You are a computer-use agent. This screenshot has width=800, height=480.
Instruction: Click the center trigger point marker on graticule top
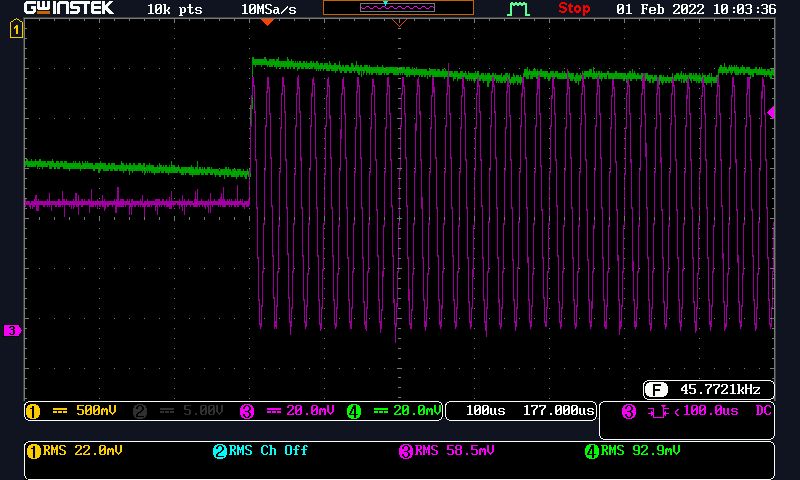coord(399,22)
